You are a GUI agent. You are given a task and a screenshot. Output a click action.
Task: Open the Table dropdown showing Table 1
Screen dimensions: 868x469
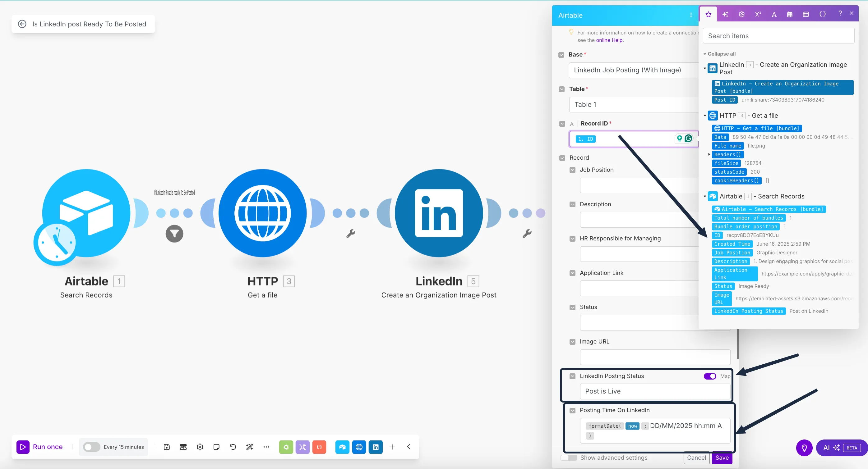pyautogui.click(x=634, y=105)
